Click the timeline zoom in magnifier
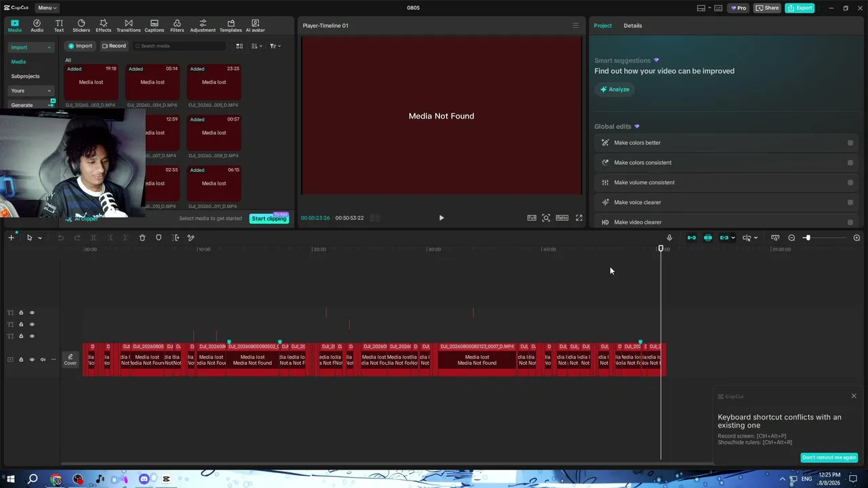The image size is (868, 488). point(856,238)
